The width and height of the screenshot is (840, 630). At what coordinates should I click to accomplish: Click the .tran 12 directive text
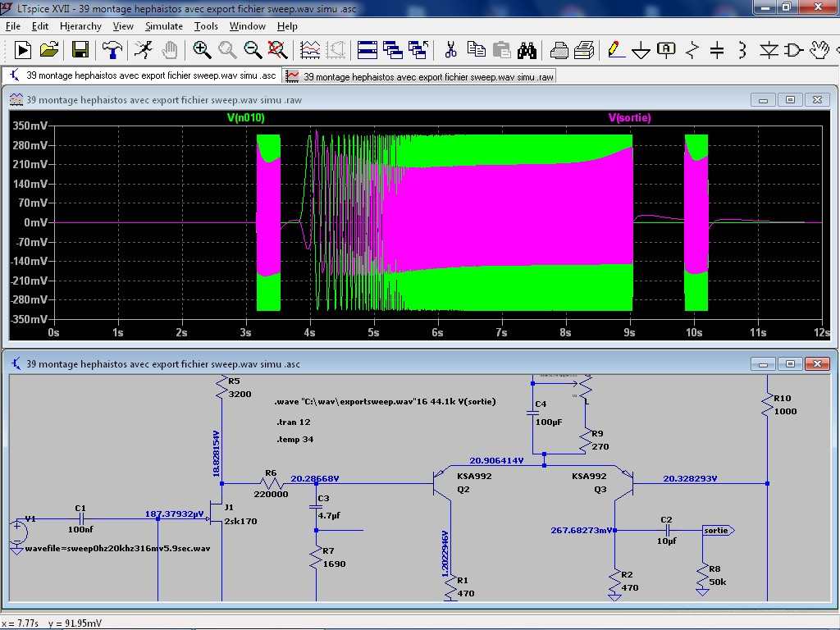294,422
